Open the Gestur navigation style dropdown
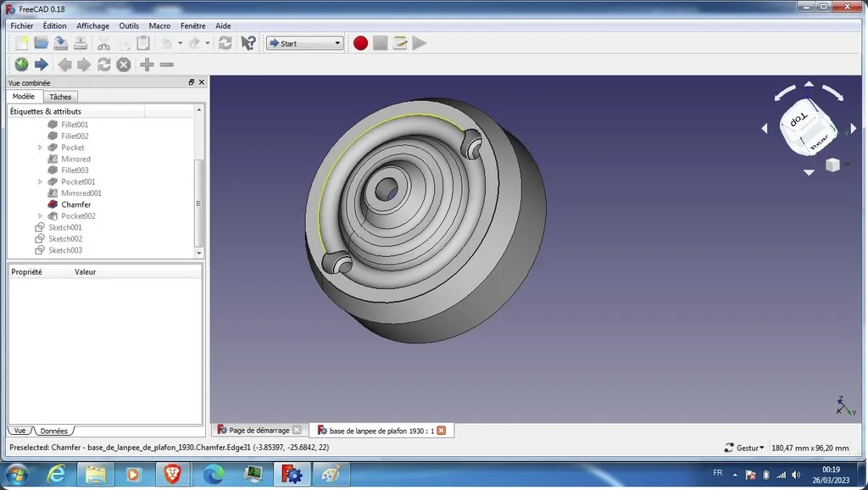The image size is (868, 490). click(744, 448)
